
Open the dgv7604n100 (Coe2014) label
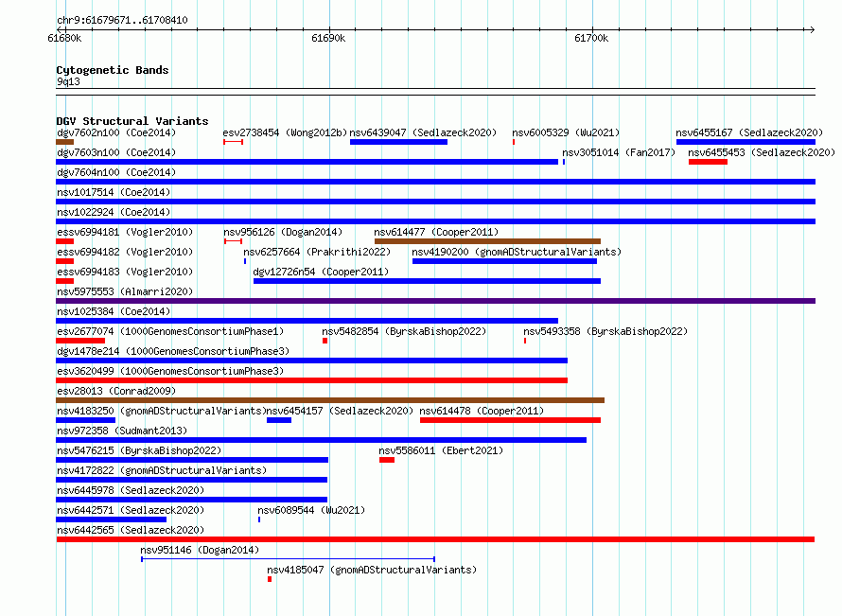(x=116, y=172)
